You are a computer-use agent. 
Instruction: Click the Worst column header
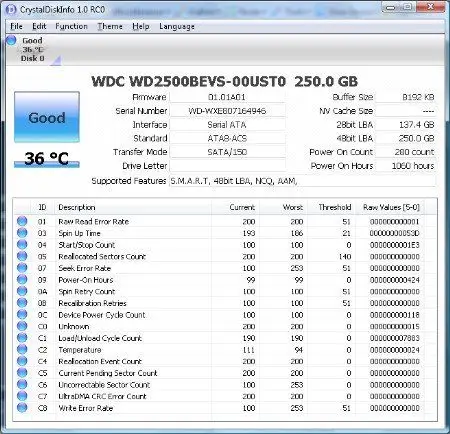283,207
